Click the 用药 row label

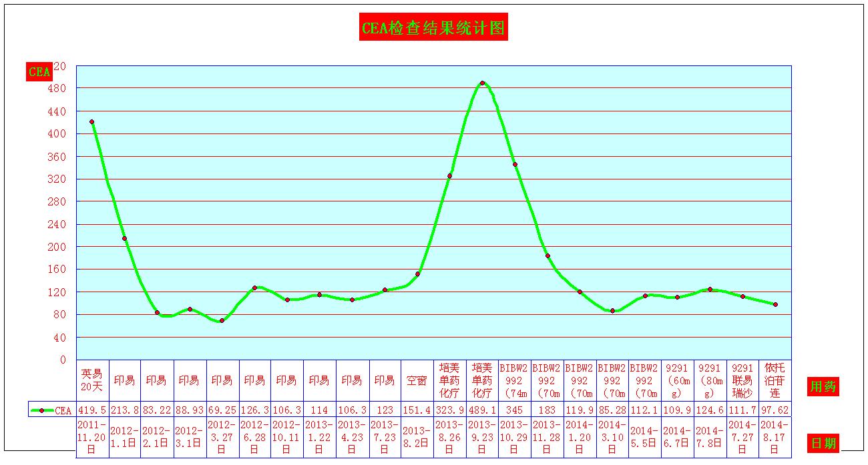point(823,386)
